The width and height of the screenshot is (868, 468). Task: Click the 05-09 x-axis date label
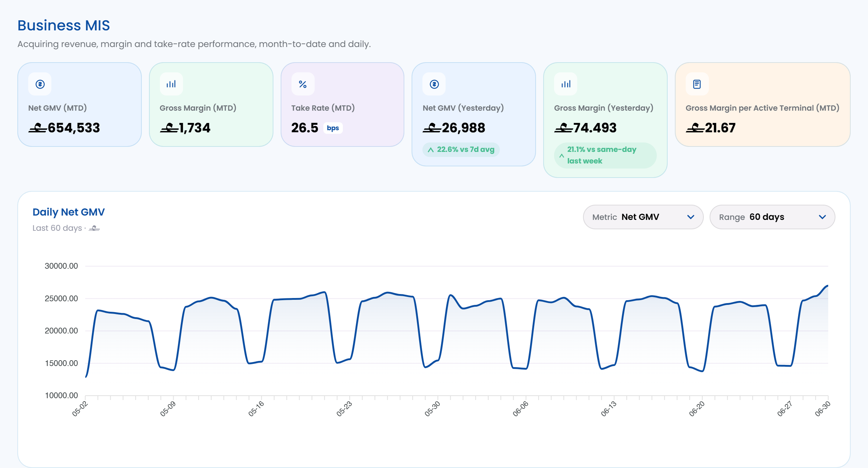168,409
